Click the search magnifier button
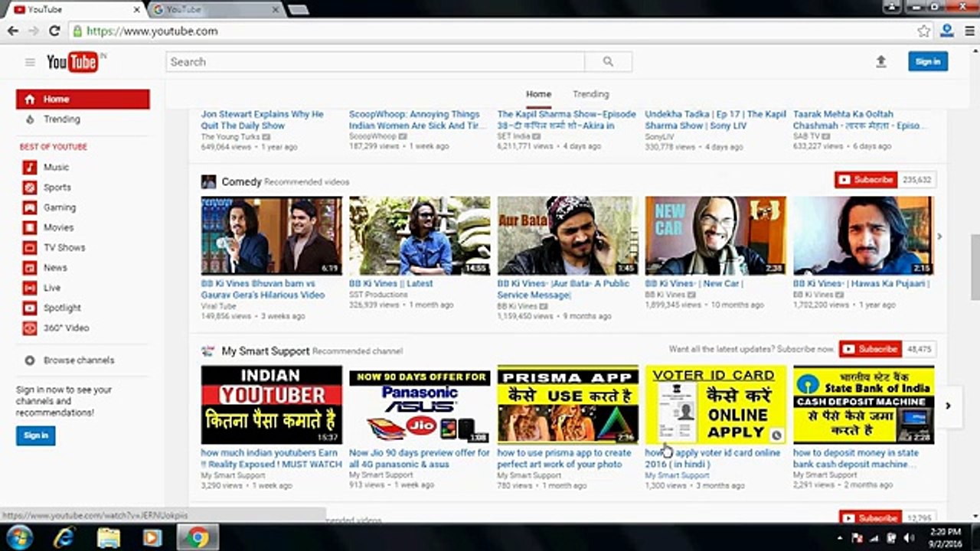The image size is (980, 551). (608, 62)
